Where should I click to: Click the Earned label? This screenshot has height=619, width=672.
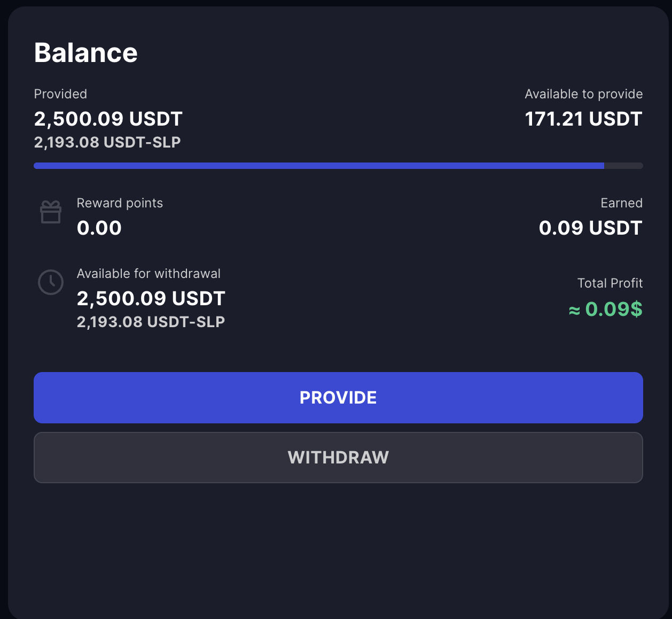(x=621, y=203)
